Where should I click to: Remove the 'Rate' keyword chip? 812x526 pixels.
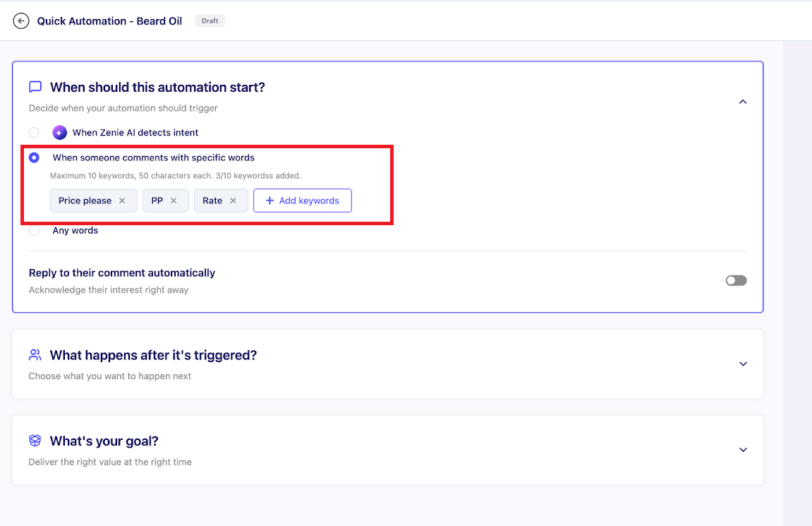(x=233, y=201)
